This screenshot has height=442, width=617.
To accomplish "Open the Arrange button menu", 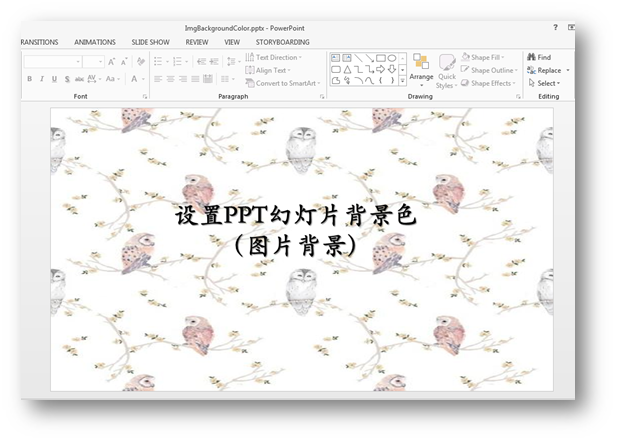I will pos(421,71).
